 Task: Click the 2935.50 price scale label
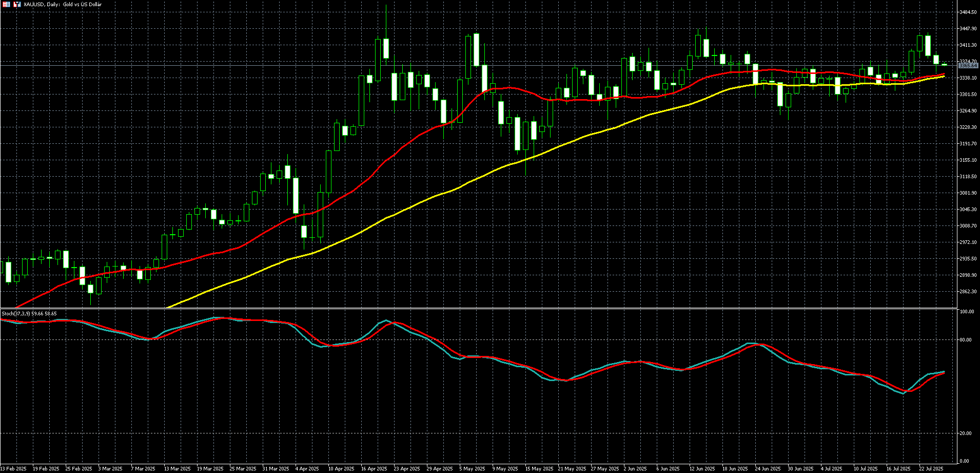click(x=968, y=259)
